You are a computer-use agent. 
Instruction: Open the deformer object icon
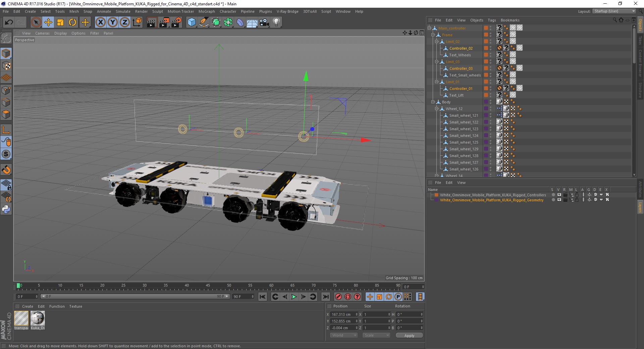[x=240, y=22]
